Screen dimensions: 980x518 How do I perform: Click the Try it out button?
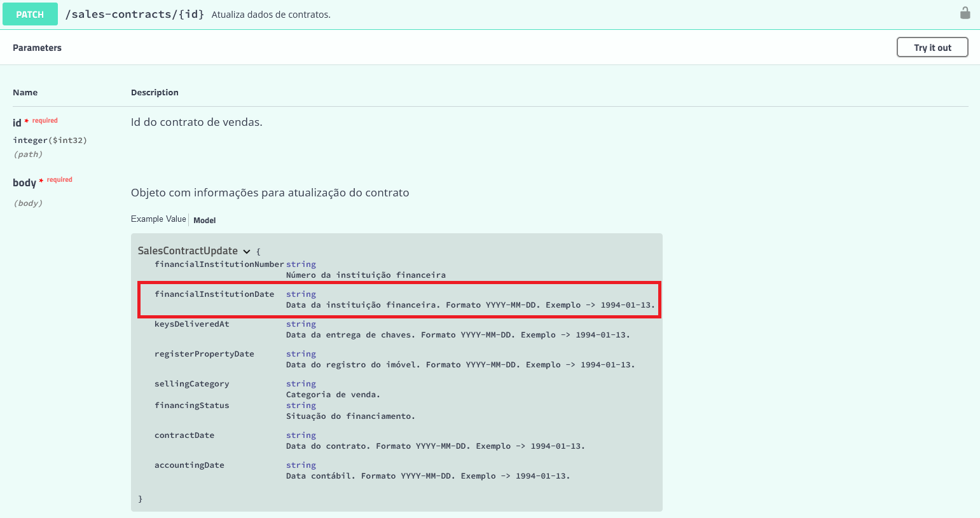click(x=932, y=47)
